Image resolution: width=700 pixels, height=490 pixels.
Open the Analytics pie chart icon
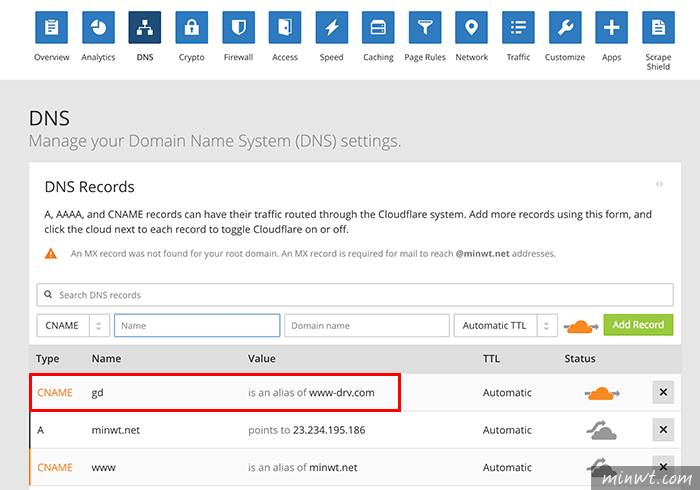coord(98,28)
